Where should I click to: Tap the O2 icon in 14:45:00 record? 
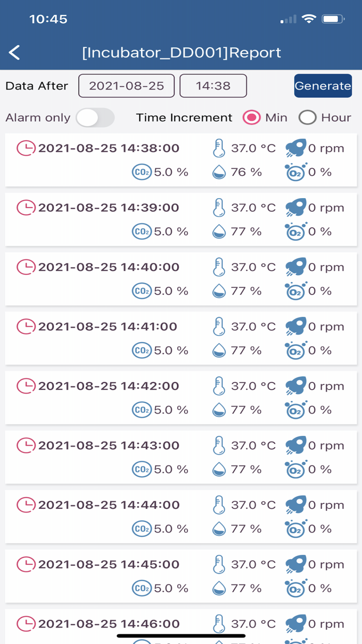click(295, 588)
